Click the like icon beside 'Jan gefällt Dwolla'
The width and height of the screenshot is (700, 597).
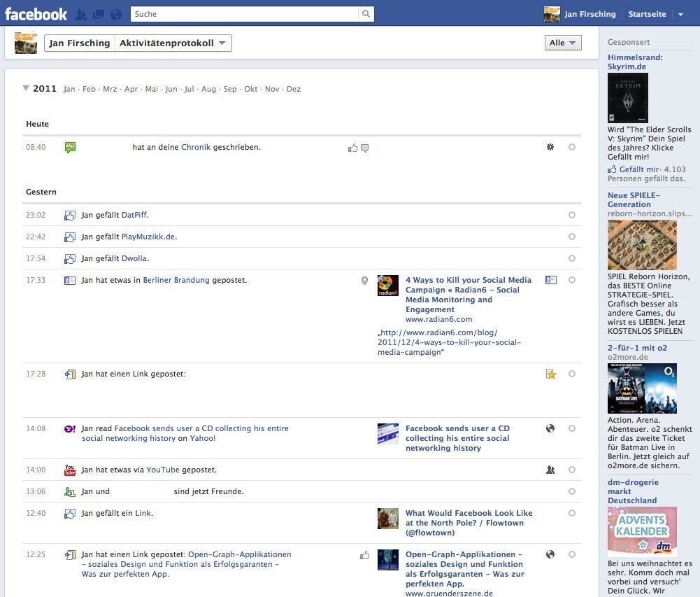coord(70,259)
